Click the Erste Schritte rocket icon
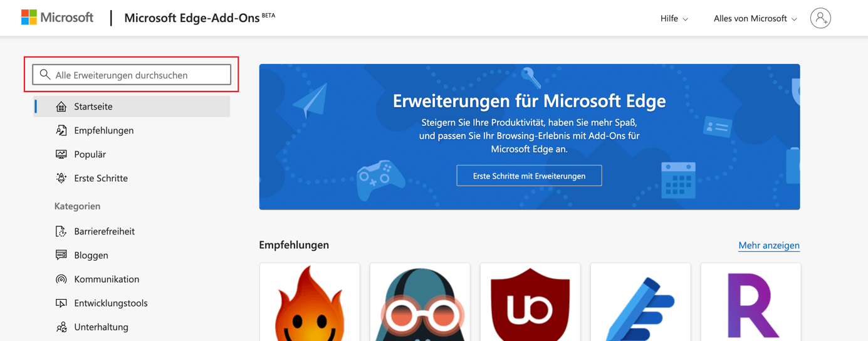This screenshot has width=868, height=341. click(x=61, y=178)
